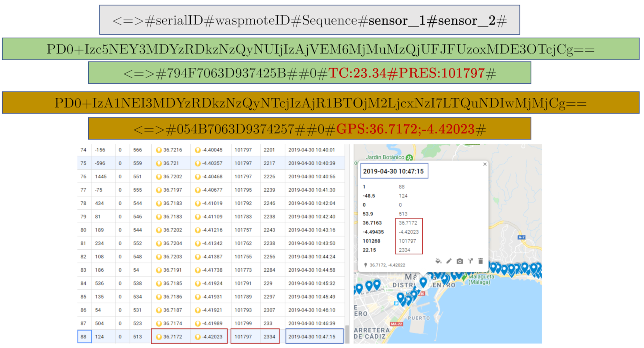The height and width of the screenshot is (348, 644).
Task: Click the popup title 2019-04-30 10:47:15
Action: coord(393,171)
